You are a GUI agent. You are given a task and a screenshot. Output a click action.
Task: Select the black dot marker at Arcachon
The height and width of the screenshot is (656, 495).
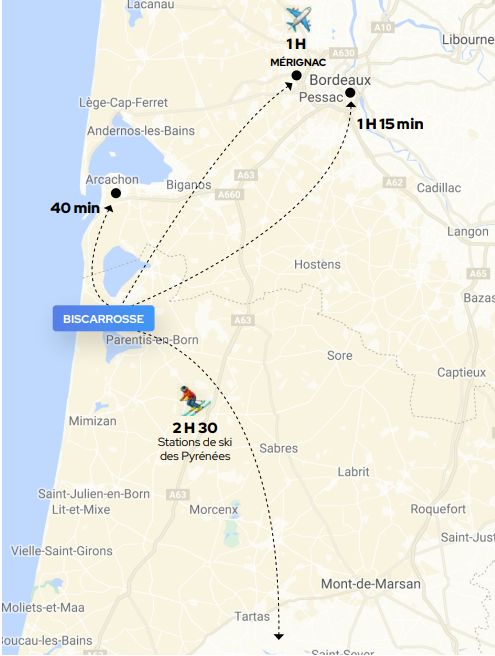pos(116,193)
